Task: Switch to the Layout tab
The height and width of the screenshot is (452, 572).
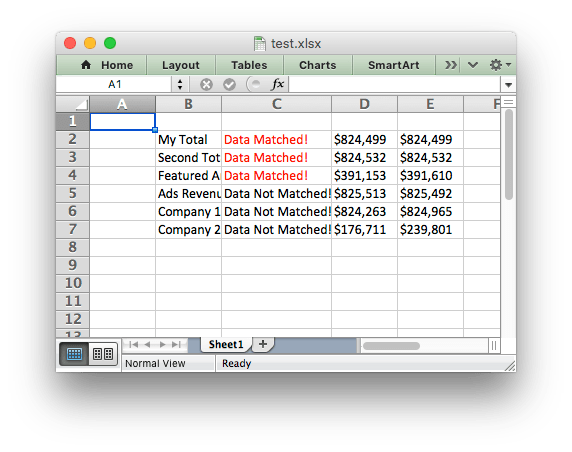Action: point(181,65)
